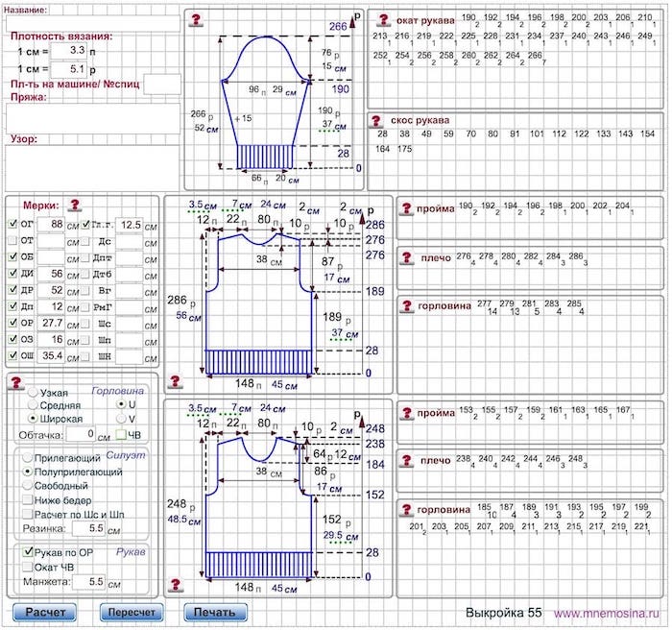Select the Узкая neckline radio button

(x=34, y=393)
